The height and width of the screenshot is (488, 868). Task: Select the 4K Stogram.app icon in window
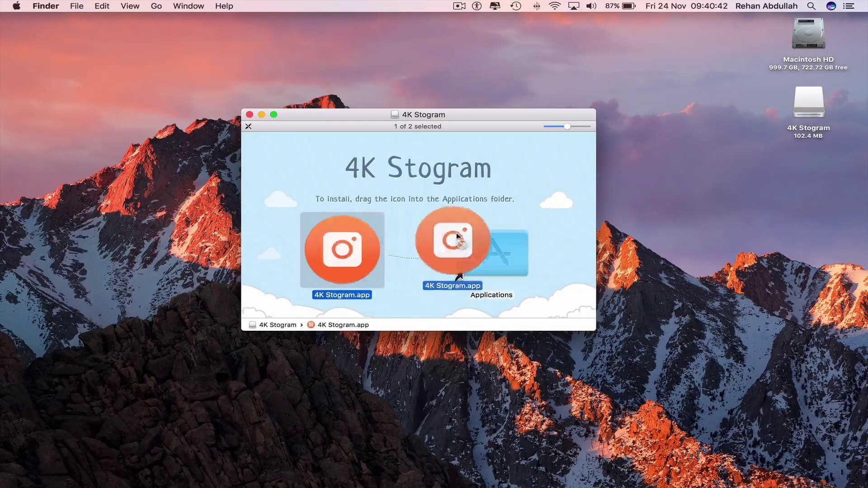[x=342, y=250]
